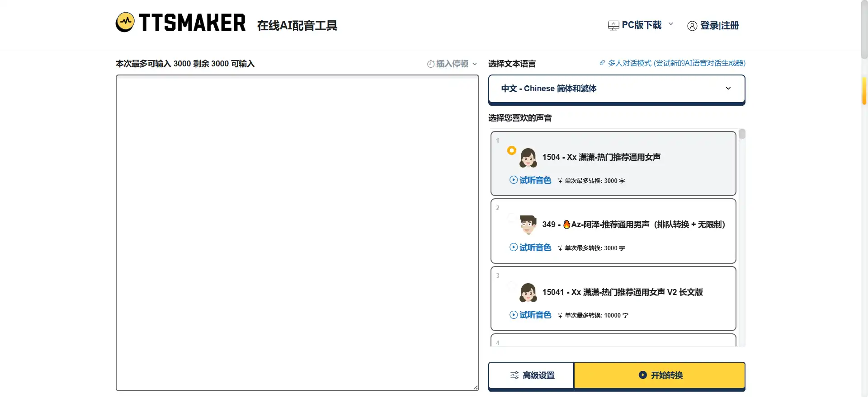The width and height of the screenshot is (868, 397).
Task: Click 单次最多转换: 10000 字 text
Action: point(596,315)
